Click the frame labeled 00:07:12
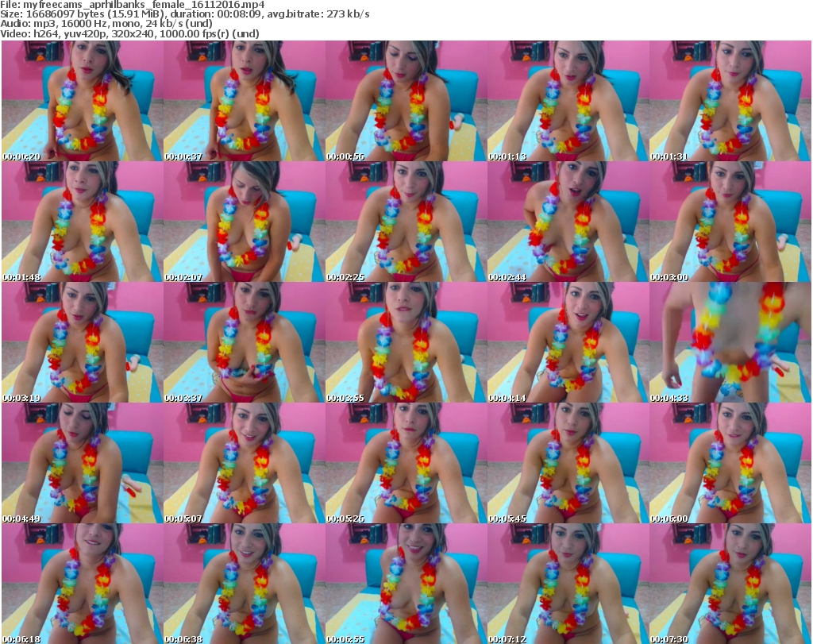This screenshot has width=813, height=644. click(x=568, y=584)
